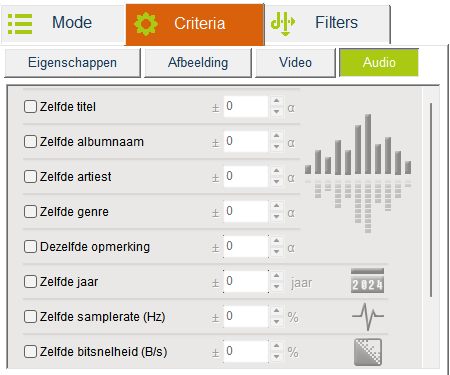The height and width of the screenshot is (375, 450).
Task: Click the samplerate pulse wave icon
Action: (x=368, y=316)
